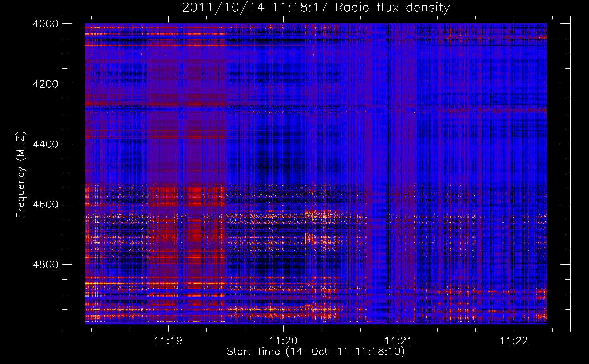This screenshot has height=364, width=589.
Task: Click the '11:19' time tick label
Action: (x=168, y=341)
